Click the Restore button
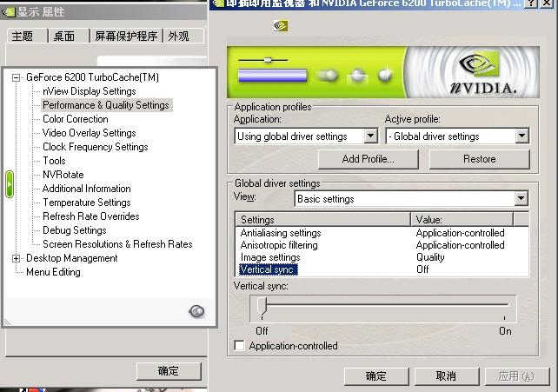Screen dimensions: 558x392 click(x=480, y=159)
